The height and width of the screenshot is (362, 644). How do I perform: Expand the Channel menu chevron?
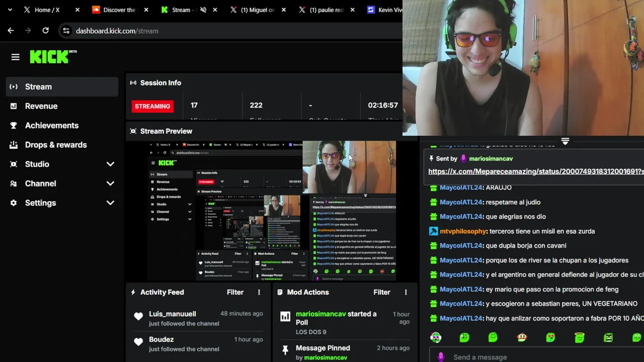click(110, 184)
